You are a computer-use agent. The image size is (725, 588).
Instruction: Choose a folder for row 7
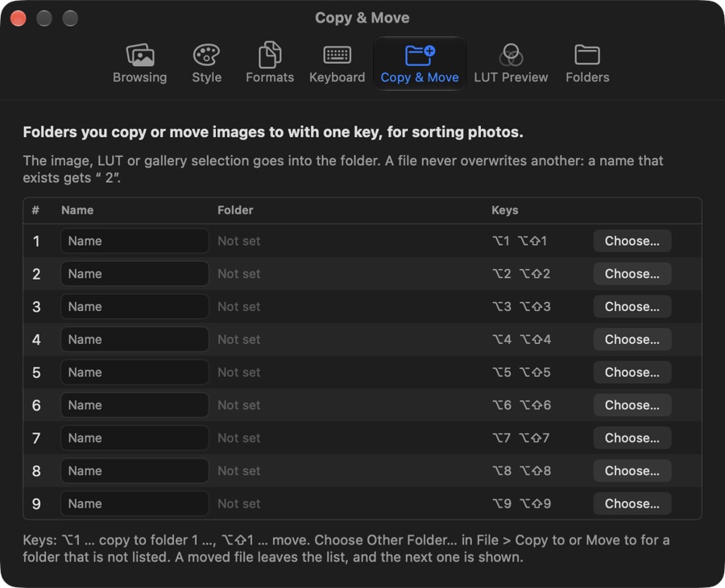coord(632,437)
